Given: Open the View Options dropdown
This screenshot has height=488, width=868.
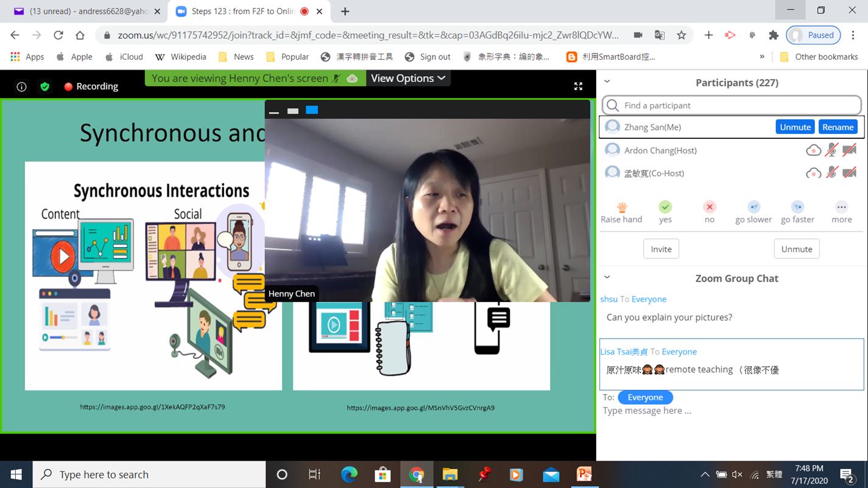Looking at the screenshot, I should [x=408, y=78].
